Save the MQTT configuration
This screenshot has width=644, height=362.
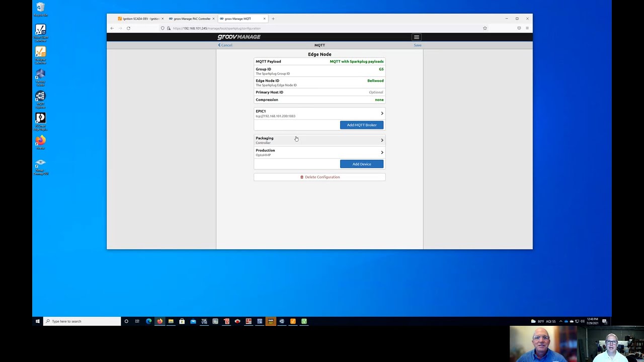(418, 45)
